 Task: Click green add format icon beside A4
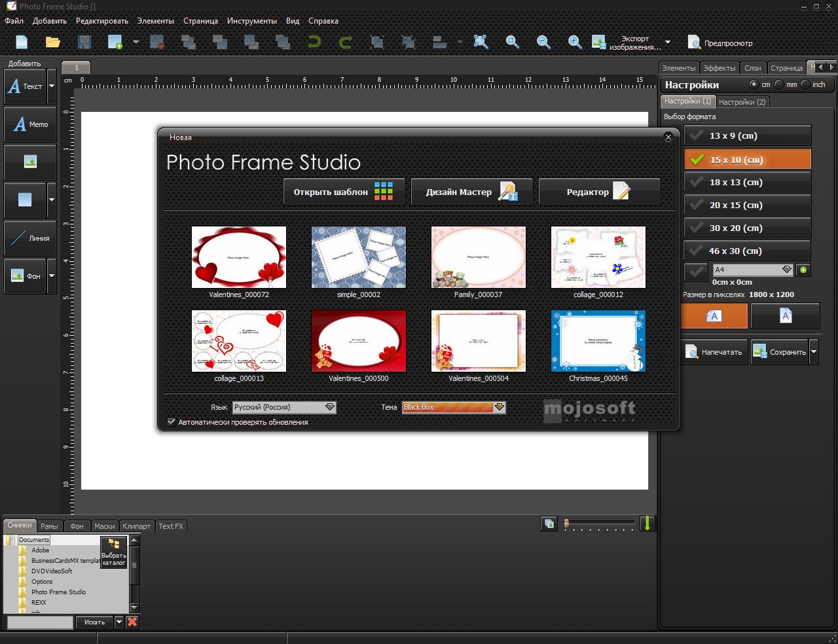coord(803,270)
